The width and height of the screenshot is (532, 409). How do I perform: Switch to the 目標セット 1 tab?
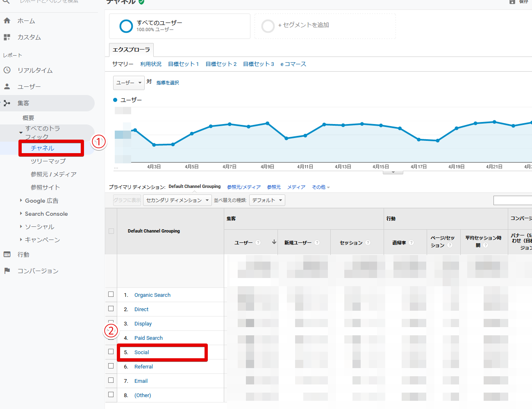(x=183, y=64)
